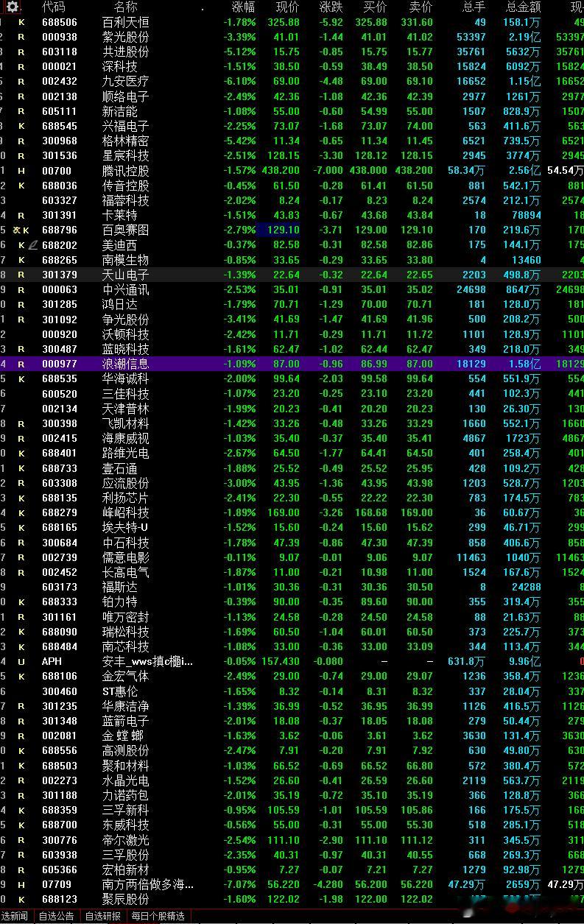The image size is (584, 924).
Task: Select the stock named 金螳螂
Action: pyautogui.click(x=123, y=736)
